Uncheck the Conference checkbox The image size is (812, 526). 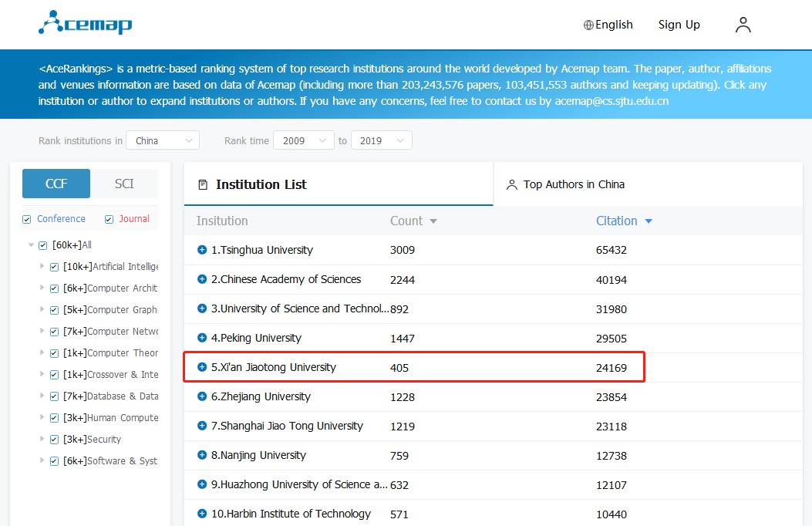click(28, 219)
